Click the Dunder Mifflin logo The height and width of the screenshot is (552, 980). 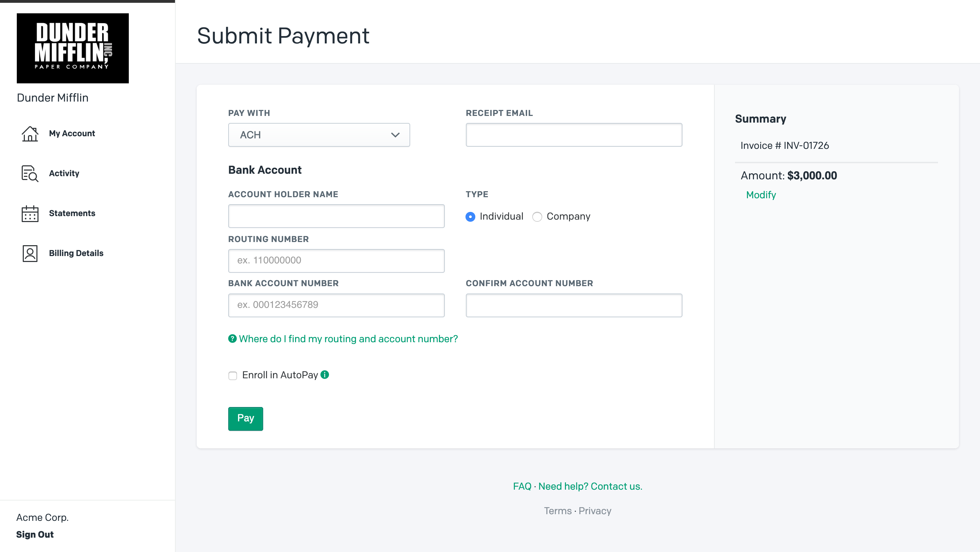point(73,48)
